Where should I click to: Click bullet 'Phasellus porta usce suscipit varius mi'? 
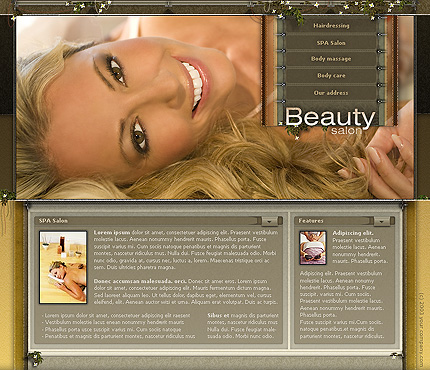coord(112,329)
